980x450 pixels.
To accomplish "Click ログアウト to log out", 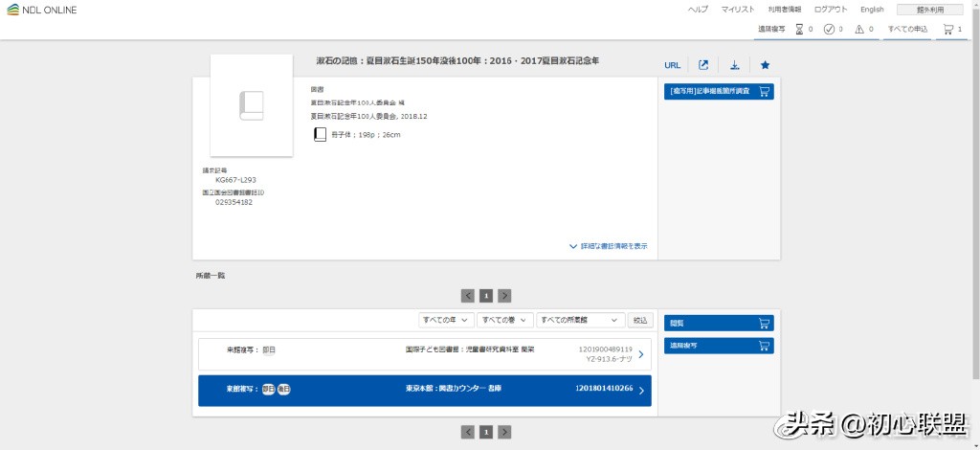I will coord(831,10).
